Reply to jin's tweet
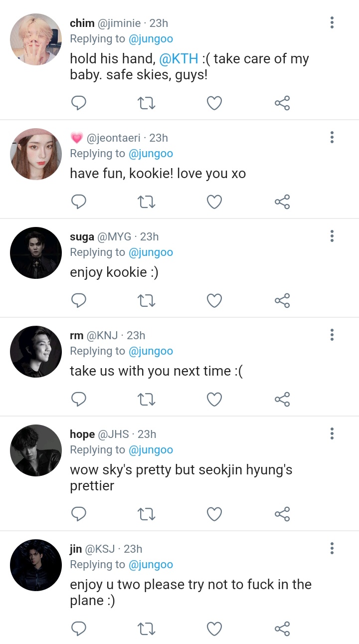Viewport: 359px width, 644px height. [x=78, y=629]
